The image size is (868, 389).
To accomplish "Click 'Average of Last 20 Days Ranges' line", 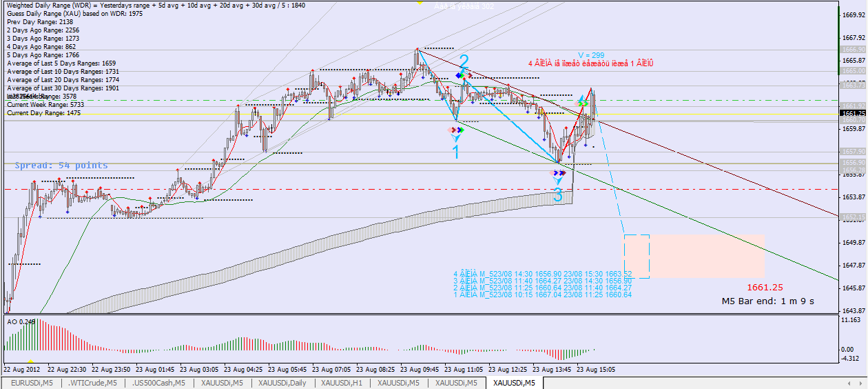I will [63, 80].
